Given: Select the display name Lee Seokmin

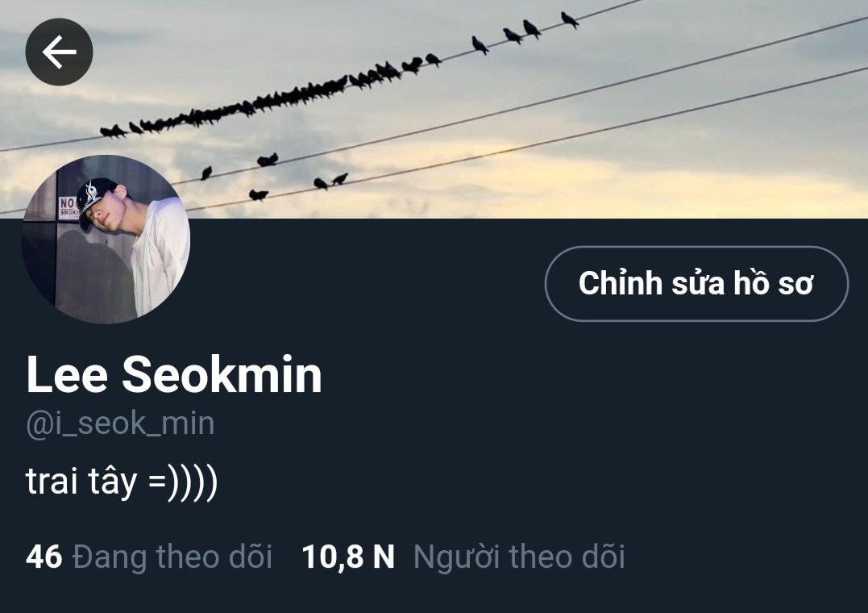Looking at the screenshot, I should pyautogui.click(x=174, y=375).
